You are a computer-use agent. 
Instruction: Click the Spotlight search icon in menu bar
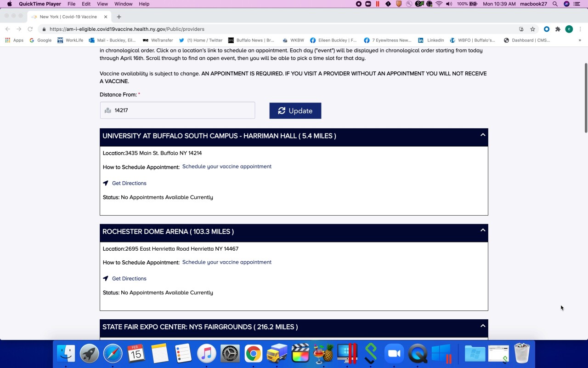coord(555,4)
